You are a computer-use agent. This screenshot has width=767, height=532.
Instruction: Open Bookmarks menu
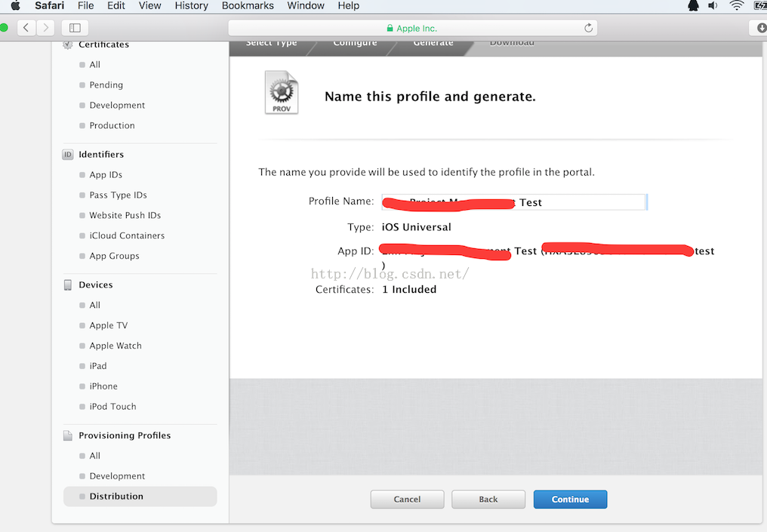248,6
